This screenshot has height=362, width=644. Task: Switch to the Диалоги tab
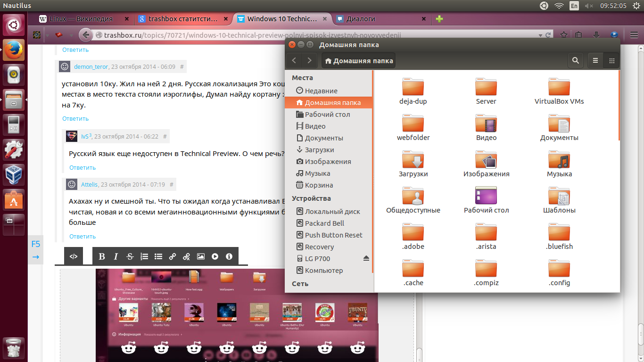pyautogui.click(x=361, y=19)
